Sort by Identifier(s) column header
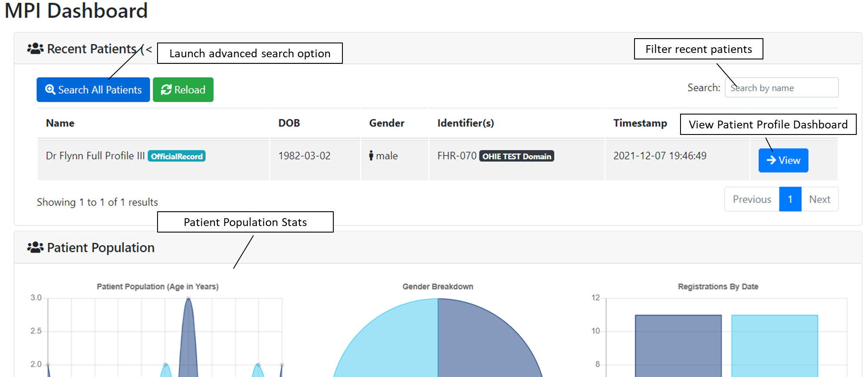The width and height of the screenshot is (868, 377). point(466,123)
